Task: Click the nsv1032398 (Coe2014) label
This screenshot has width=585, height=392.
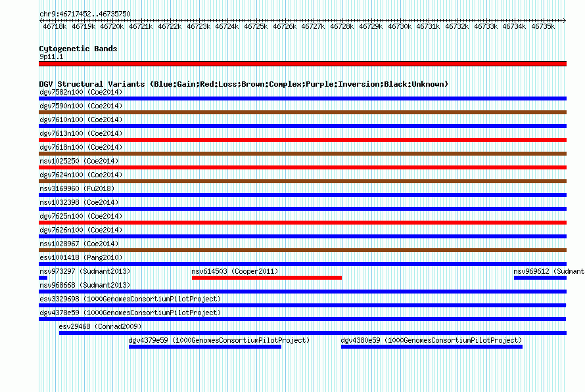Action: pyautogui.click(x=79, y=202)
